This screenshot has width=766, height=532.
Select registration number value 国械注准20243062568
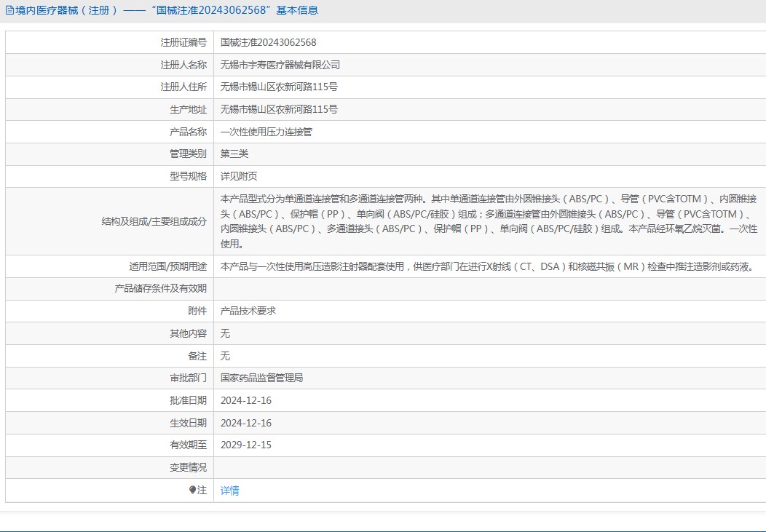pyautogui.click(x=268, y=43)
